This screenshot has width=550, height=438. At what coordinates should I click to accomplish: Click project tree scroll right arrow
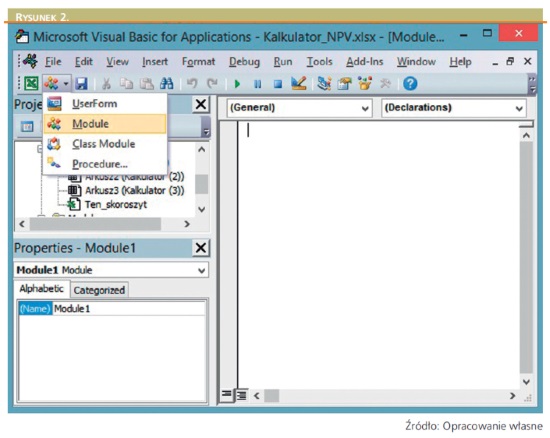pyautogui.click(x=187, y=224)
